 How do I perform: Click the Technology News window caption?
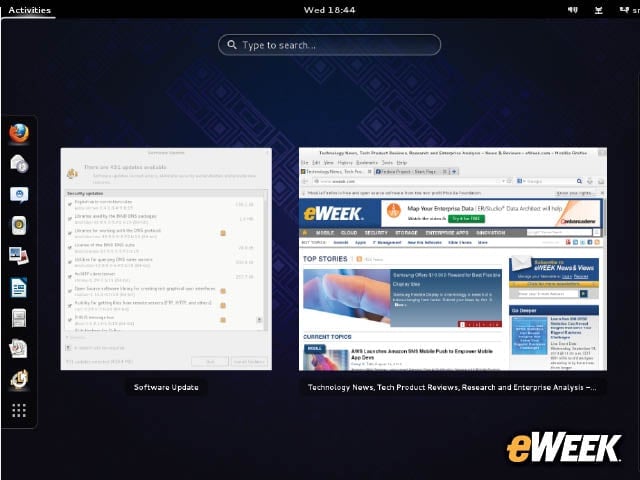(452, 387)
